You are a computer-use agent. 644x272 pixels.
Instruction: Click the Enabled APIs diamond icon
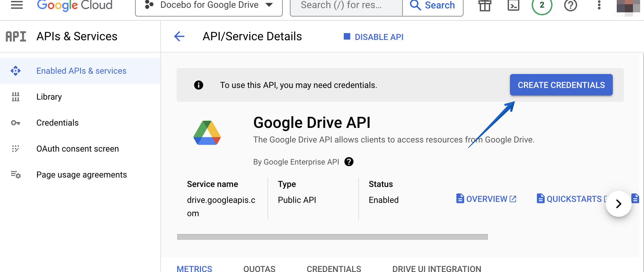16,71
